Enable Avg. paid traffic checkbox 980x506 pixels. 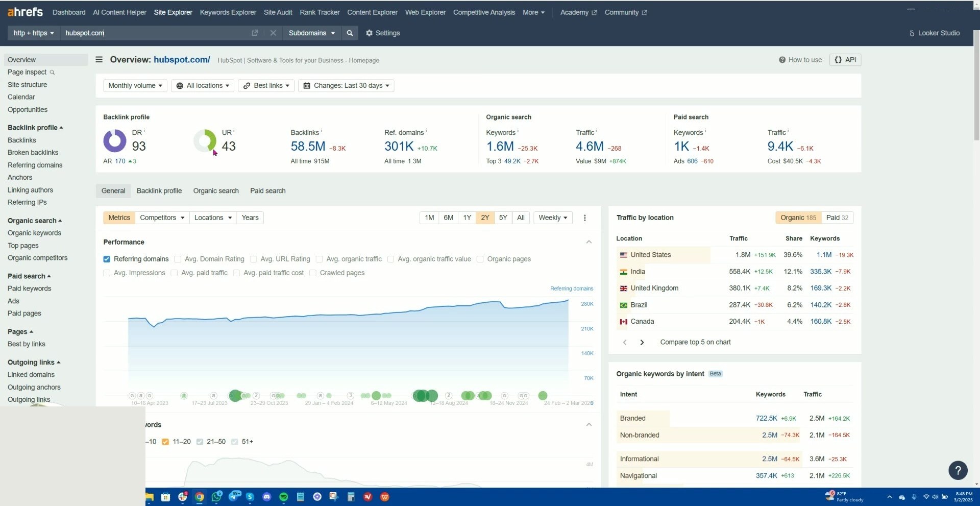pos(174,273)
